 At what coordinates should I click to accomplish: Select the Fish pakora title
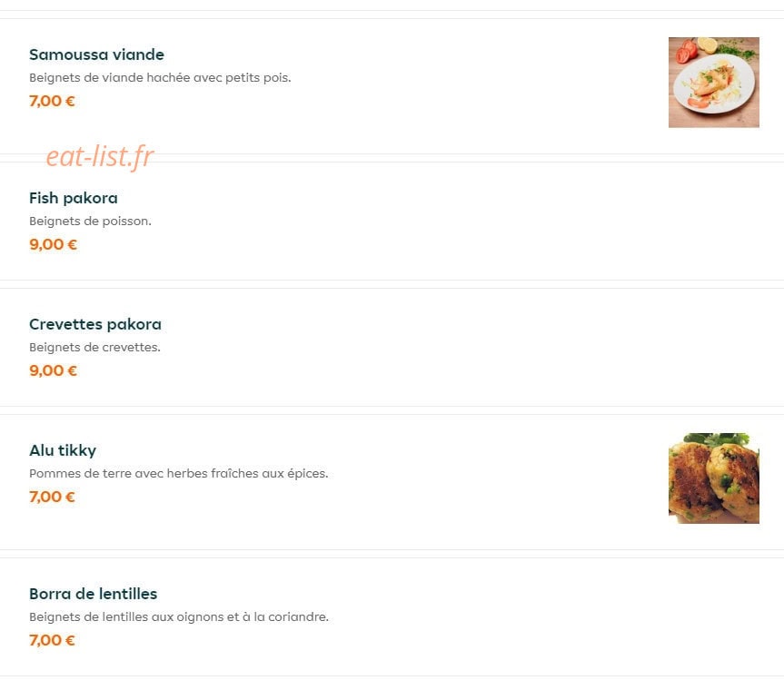click(74, 198)
